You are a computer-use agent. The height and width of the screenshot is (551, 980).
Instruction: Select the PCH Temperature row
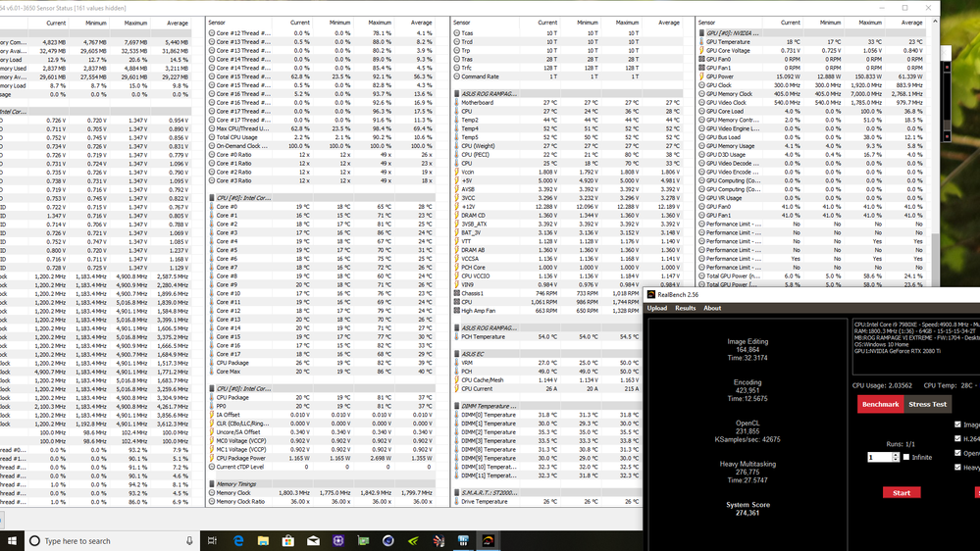click(x=547, y=336)
